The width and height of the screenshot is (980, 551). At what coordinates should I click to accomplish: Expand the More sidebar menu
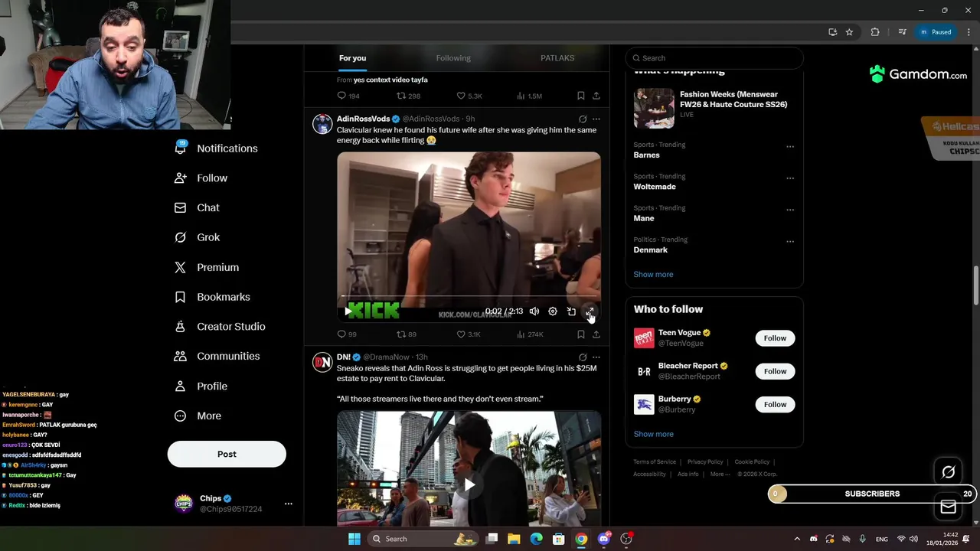click(198, 416)
